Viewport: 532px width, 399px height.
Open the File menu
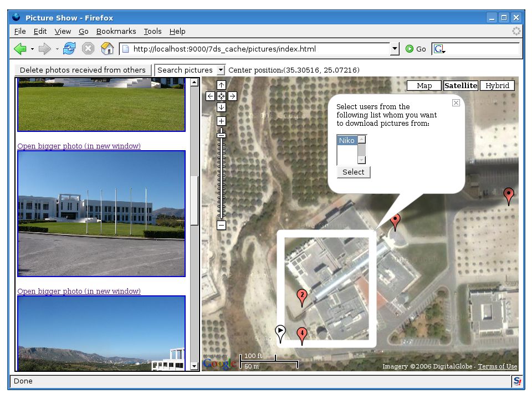point(20,31)
